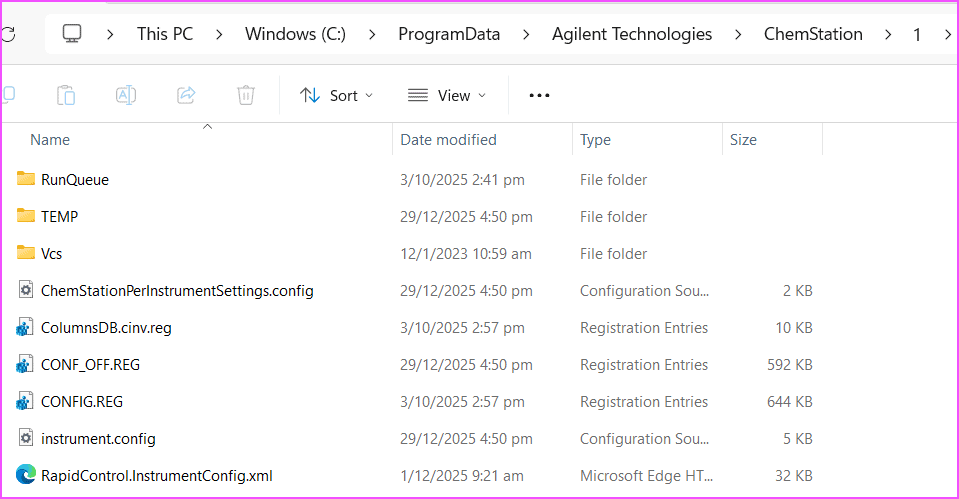Expand chevron after Windows (C:)
This screenshot has width=959, height=499.
(x=372, y=35)
